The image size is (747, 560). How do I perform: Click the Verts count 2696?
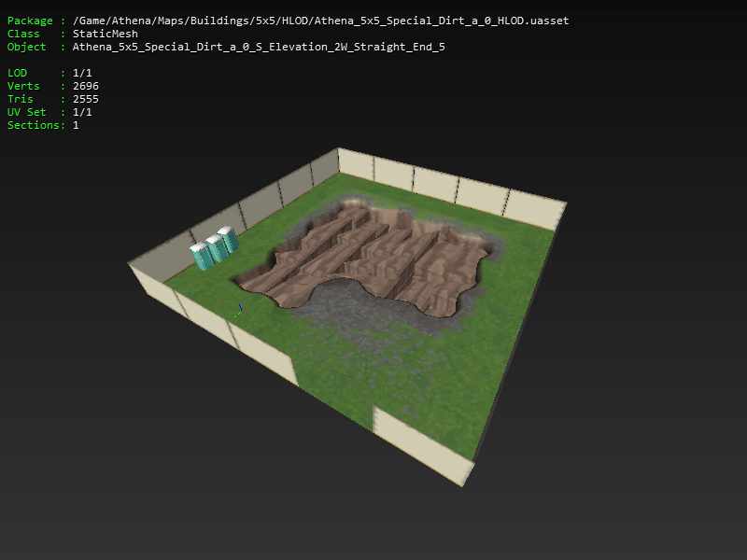[x=86, y=86]
